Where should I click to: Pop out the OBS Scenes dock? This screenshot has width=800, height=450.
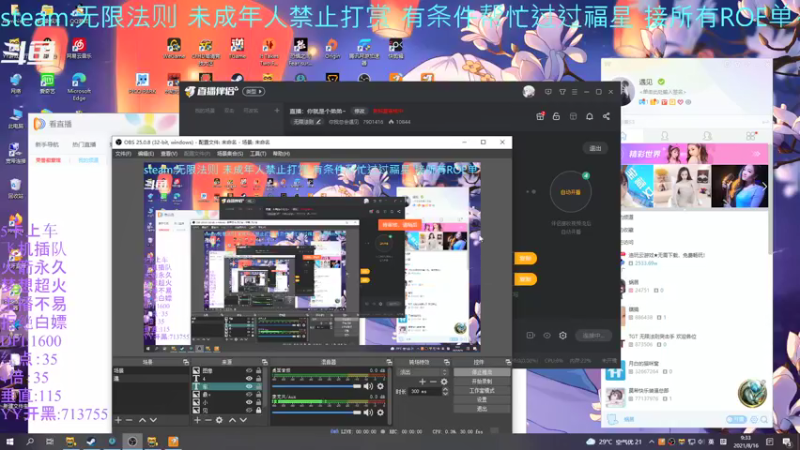(186, 362)
